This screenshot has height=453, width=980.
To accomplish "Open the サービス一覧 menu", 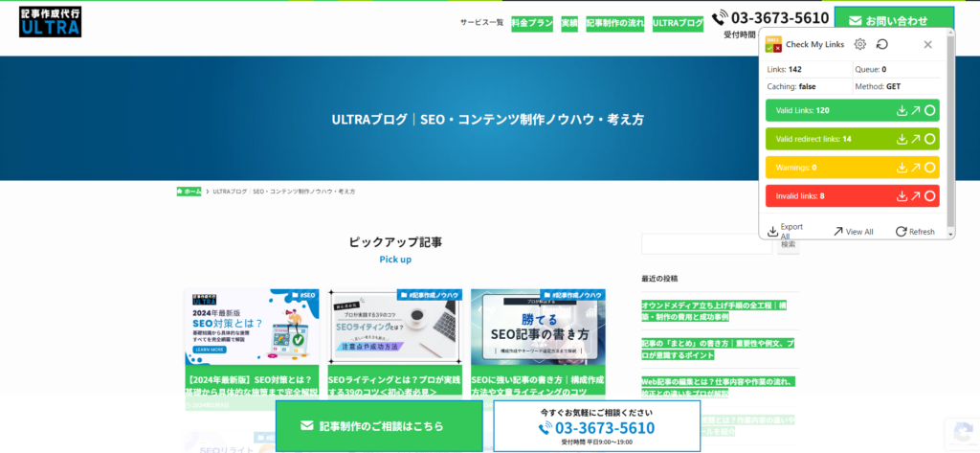I will (x=482, y=23).
